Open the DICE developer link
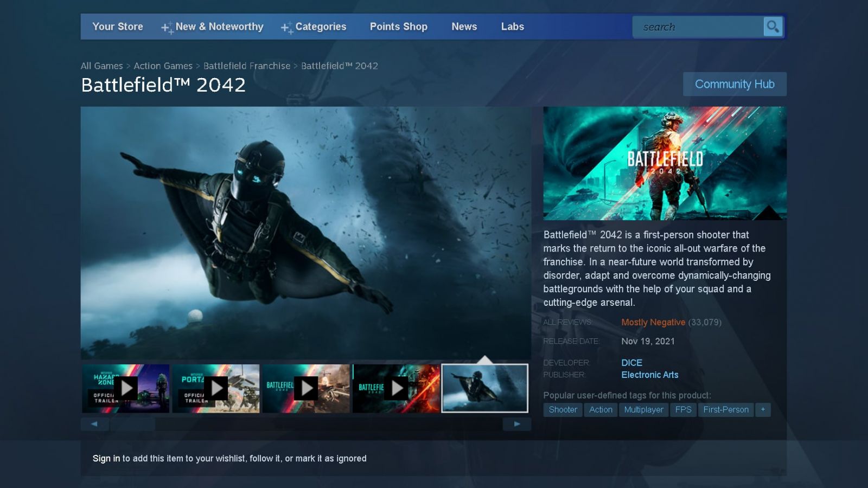The image size is (868, 488). [631, 362]
